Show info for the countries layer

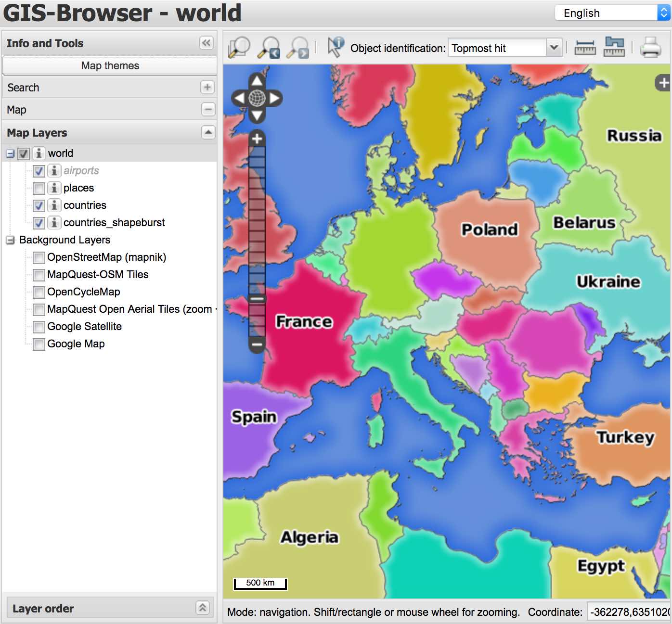coord(54,205)
